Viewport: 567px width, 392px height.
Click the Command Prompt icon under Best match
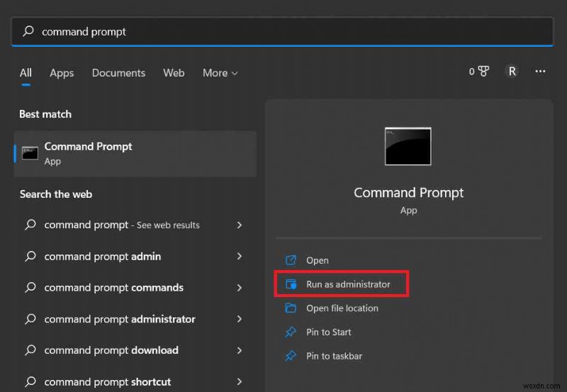(x=30, y=153)
